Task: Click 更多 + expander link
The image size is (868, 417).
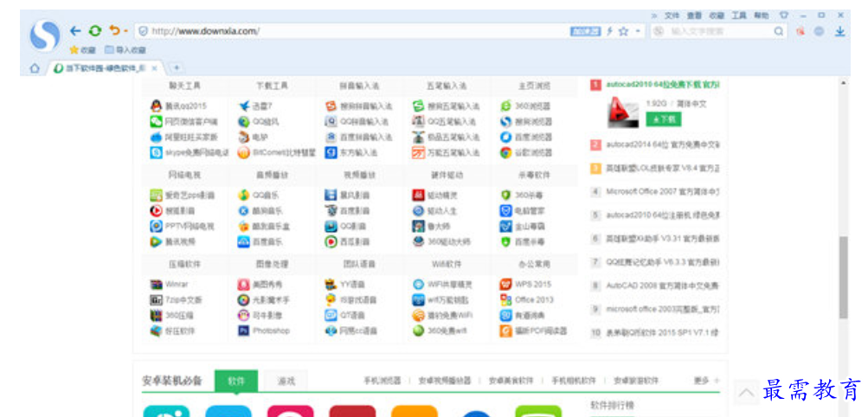Action: pyautogui.click(x=706, y=381)
